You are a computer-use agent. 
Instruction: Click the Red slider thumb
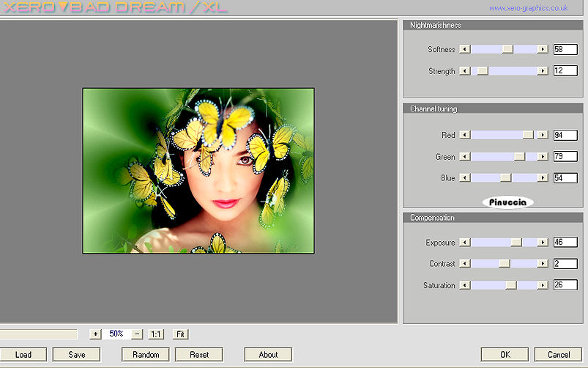point(528,135)
